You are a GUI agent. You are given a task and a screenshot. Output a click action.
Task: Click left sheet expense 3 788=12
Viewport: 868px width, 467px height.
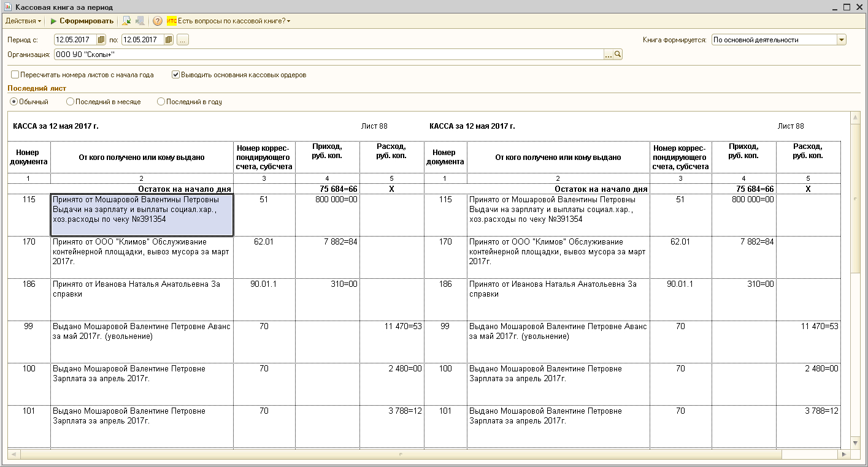(x=405, y=411)
